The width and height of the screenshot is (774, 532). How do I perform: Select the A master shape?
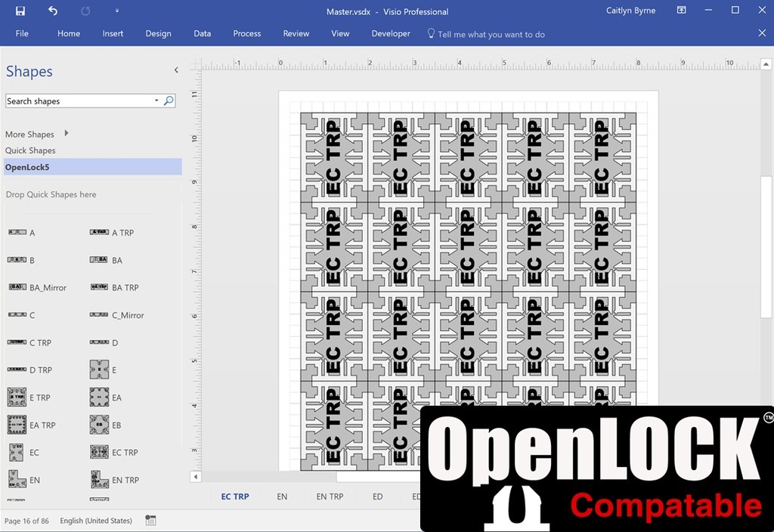tap(21, 233)
